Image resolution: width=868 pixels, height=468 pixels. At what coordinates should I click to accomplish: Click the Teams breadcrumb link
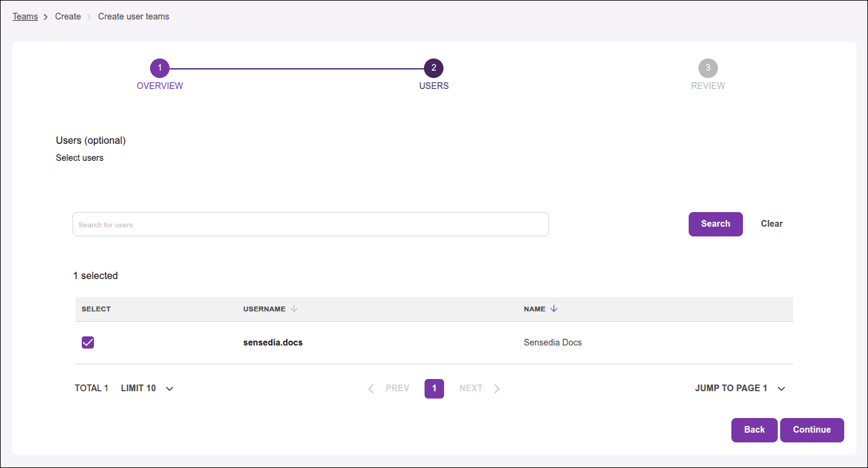click(x=25, y=16)
